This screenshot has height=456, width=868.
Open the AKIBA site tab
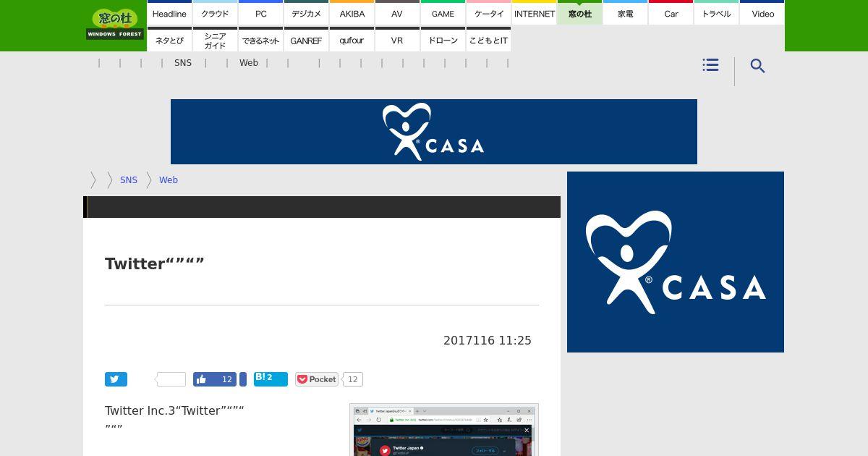[x=352, y=13]
